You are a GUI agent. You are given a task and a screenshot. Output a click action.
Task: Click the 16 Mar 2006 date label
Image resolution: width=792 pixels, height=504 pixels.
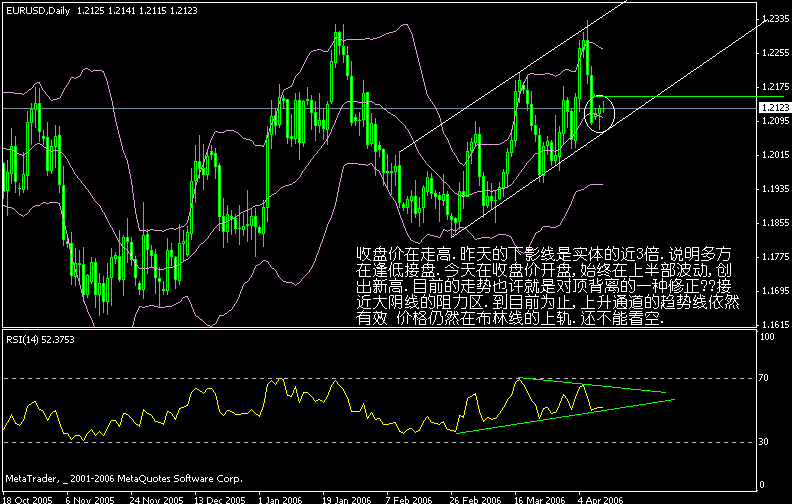(x=539, y=500)
